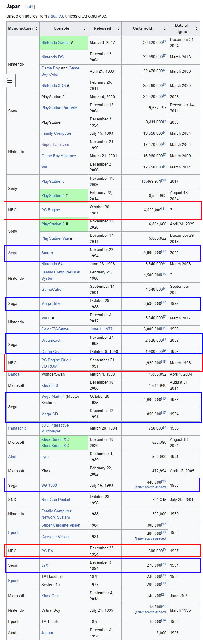Open the Family Computer Disk System link
This screenshot has width=203, height=644.
tap(61, 275)
